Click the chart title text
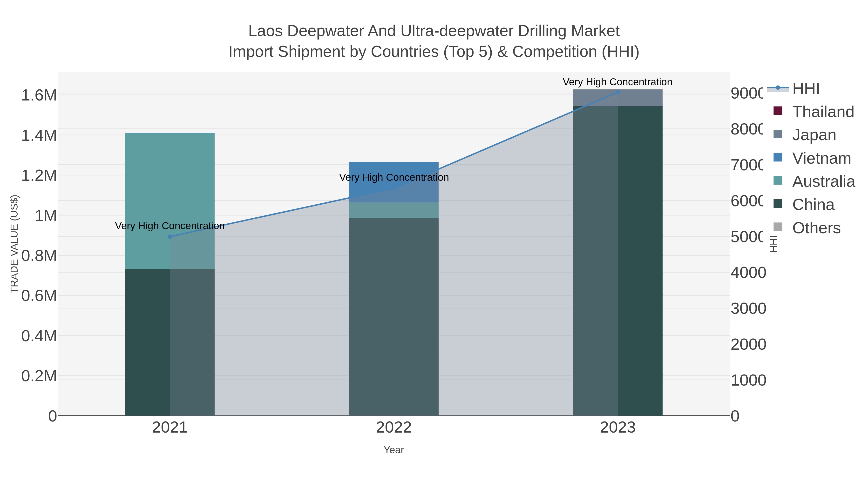 pos(434,41)
